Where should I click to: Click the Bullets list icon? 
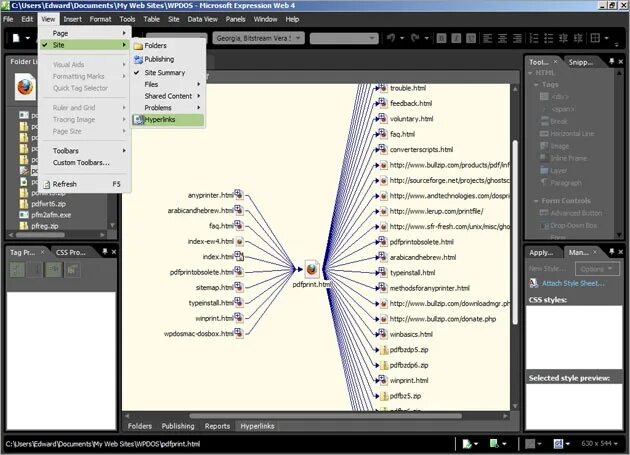tap(548, 38)
